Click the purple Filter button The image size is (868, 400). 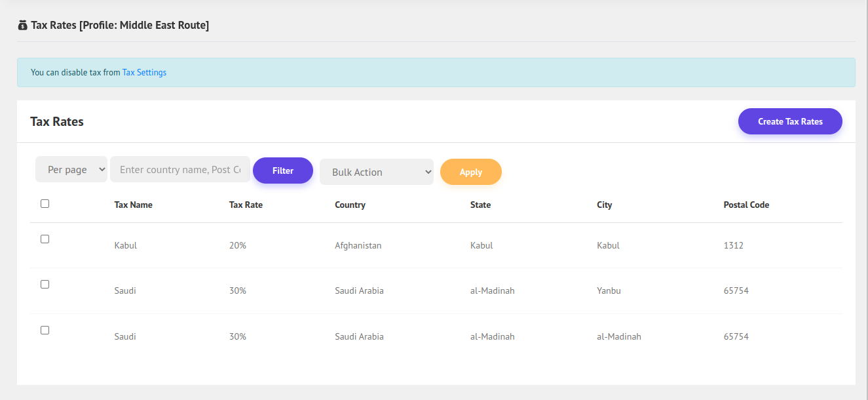click(x=283, y=170)
